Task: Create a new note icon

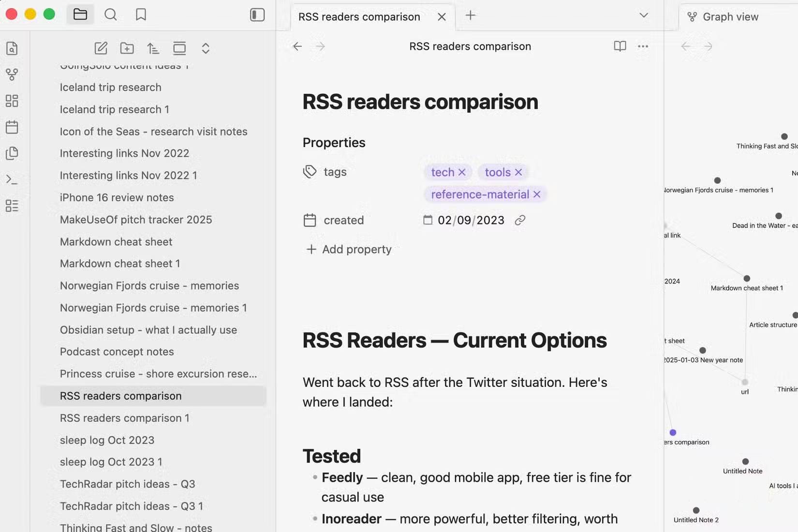Action: (101, 48)
